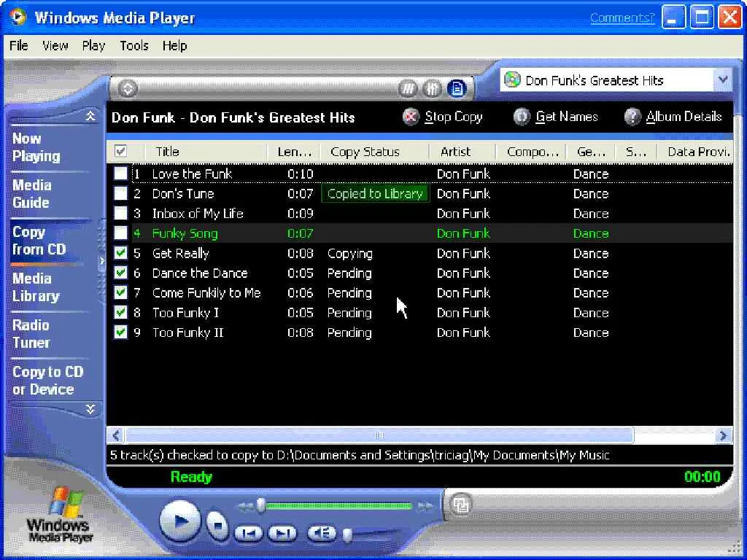
Task: Click the seek slider thumb
Action: pyautogui.click(x=260, y=506)
